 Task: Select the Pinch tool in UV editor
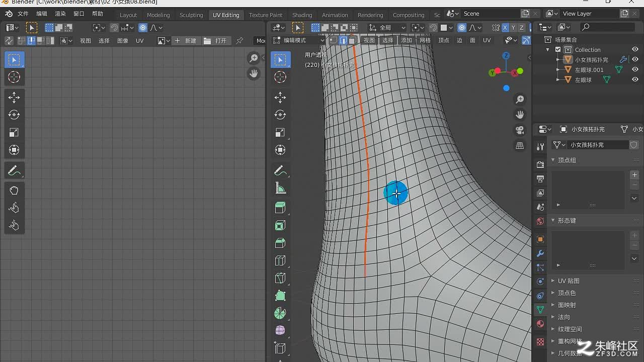click(x=14, y=225)
